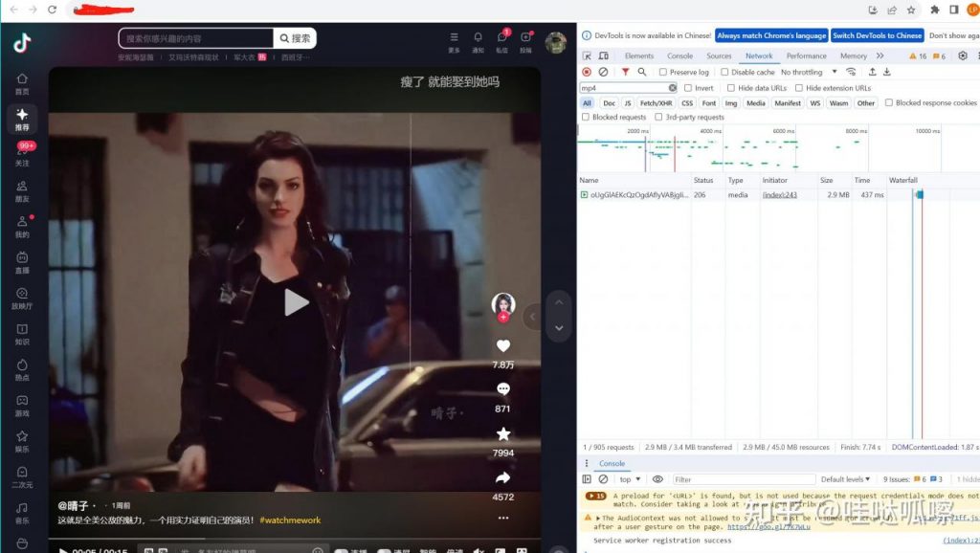Open the network filter funnel icon
Viewport: 980px width, 553px height.
625,72
